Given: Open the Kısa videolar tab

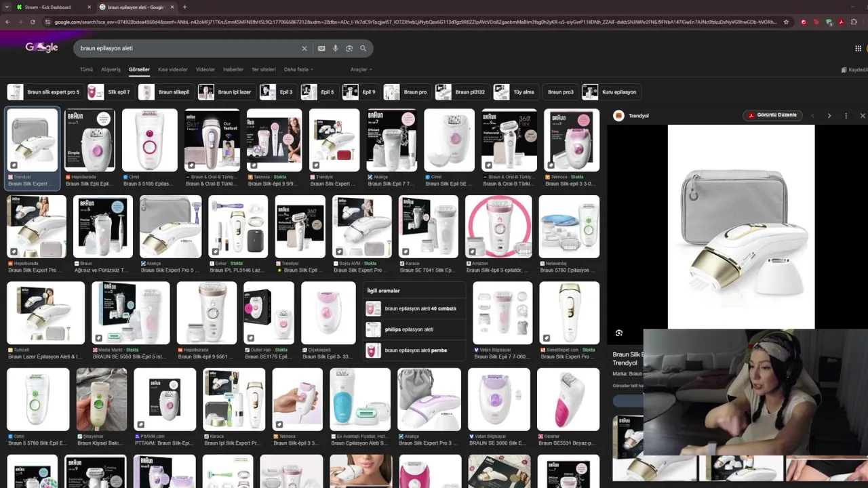Looking at the screenshot, I should click(x=173, y=69).
